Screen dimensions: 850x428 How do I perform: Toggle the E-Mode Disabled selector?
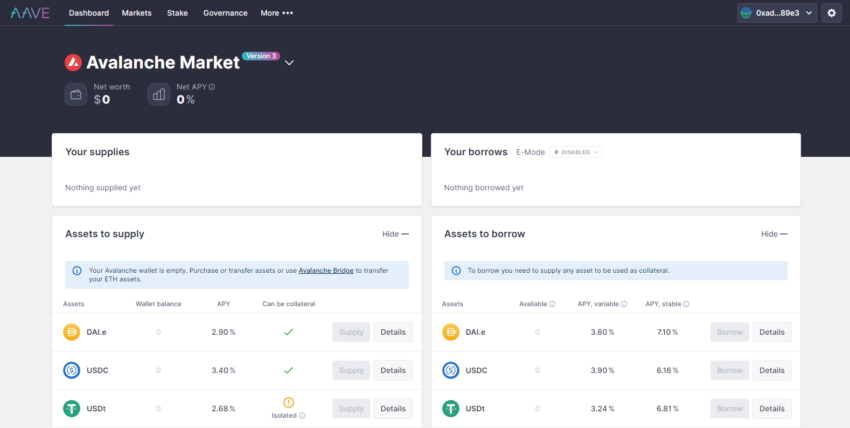(576, 152)
